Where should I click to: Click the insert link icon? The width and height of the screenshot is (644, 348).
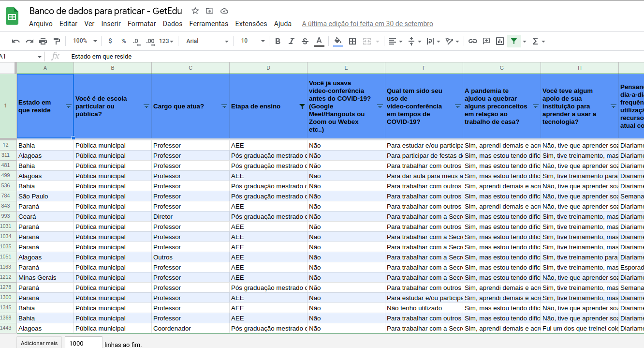473,41
